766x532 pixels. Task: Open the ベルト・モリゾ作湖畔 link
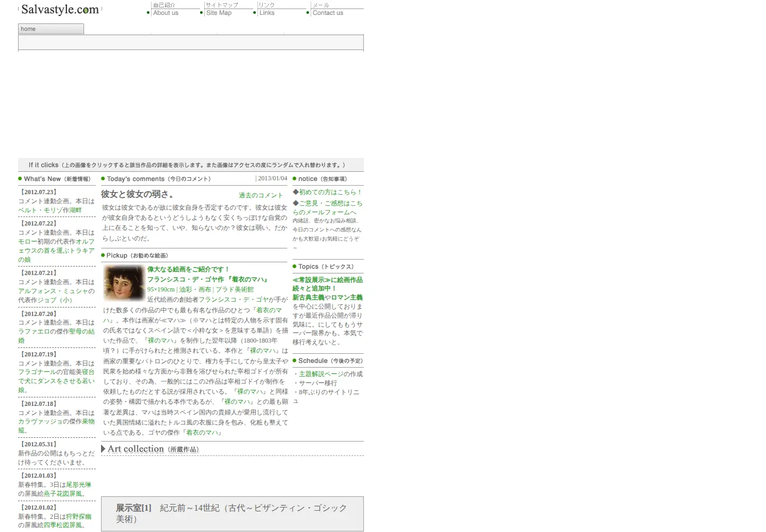pyautogui.click(x=50, y=210)
